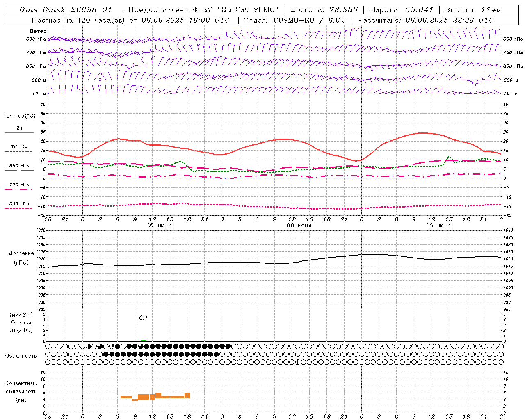The image size is (525, 420).
Task: Click the 'Долгота: 73.386' header field
Action: (x=324, y=10)
